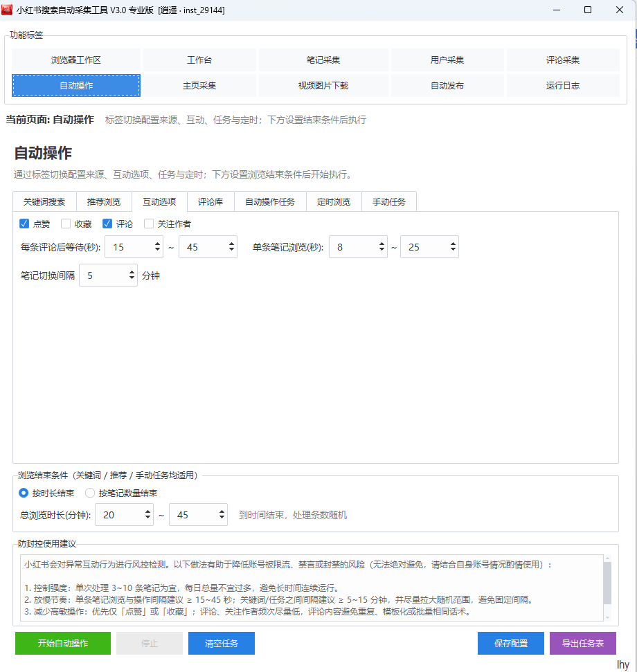
Task: Click the purple 导出任务表 button
Action: pyautogui.click(x=583, y=643)
